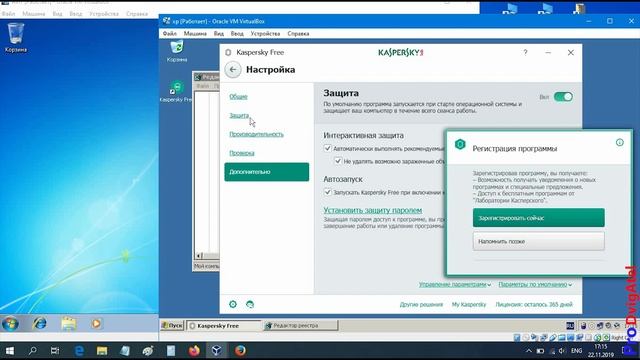The width and height of the screenshot is (640, 360).
Task: Click volume icon in host system tray
Action: (x=562, y=351)
